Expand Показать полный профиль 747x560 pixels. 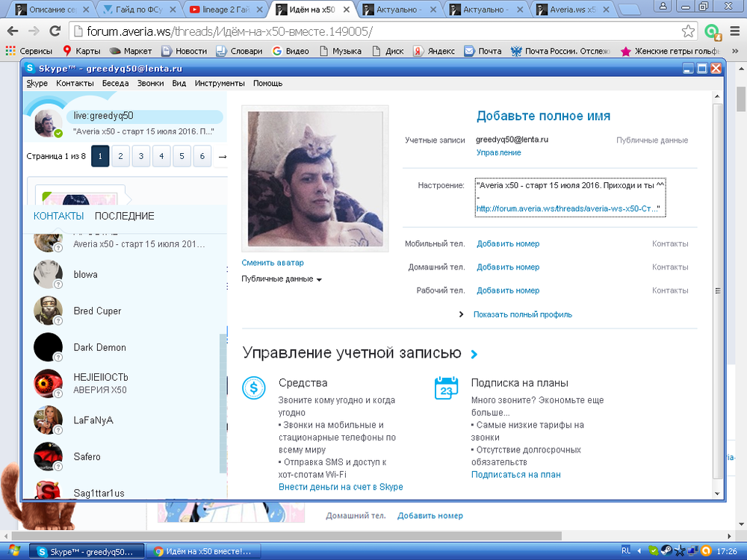pos(522,314)
